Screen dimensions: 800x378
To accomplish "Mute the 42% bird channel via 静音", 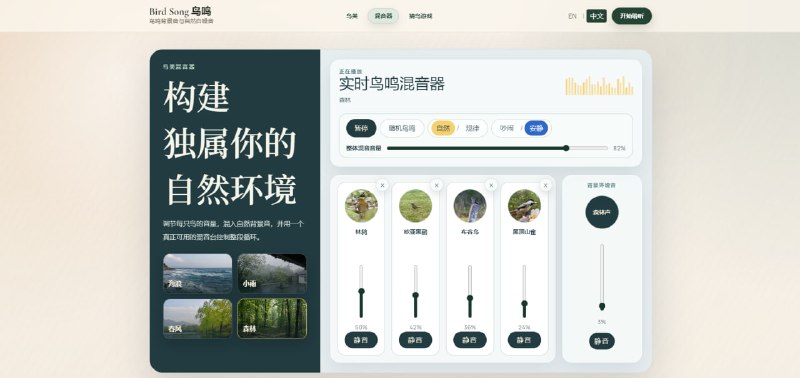I will (x=415, y=340).
